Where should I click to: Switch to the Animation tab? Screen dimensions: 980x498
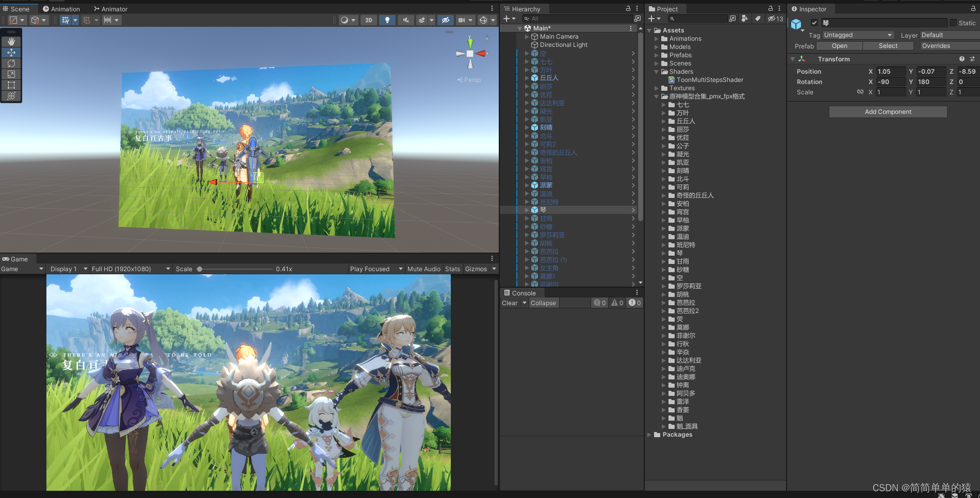pyautogui.click(x=61, y=9)
